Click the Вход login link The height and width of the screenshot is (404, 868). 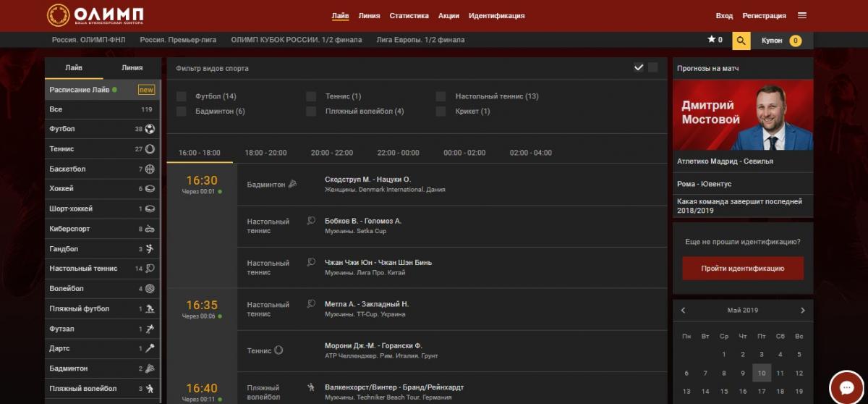[724, 16]
